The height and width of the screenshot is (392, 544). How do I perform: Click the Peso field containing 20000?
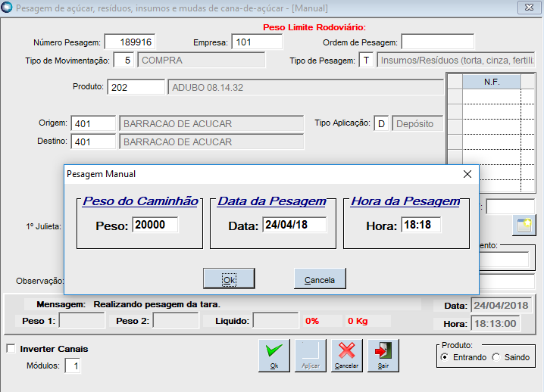pos(155,225)
